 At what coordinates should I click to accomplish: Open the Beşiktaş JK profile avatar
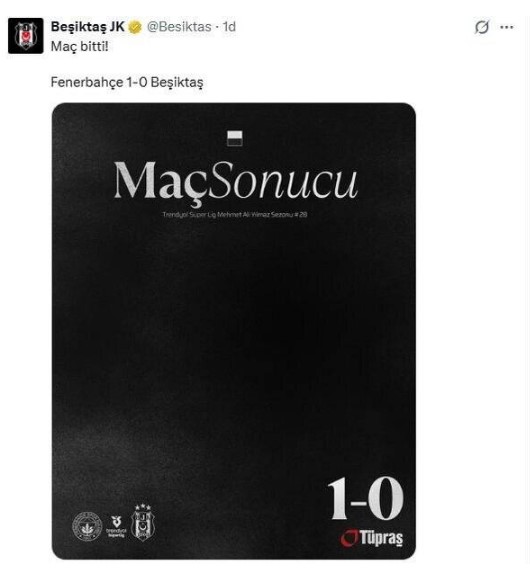coord(26,36)
